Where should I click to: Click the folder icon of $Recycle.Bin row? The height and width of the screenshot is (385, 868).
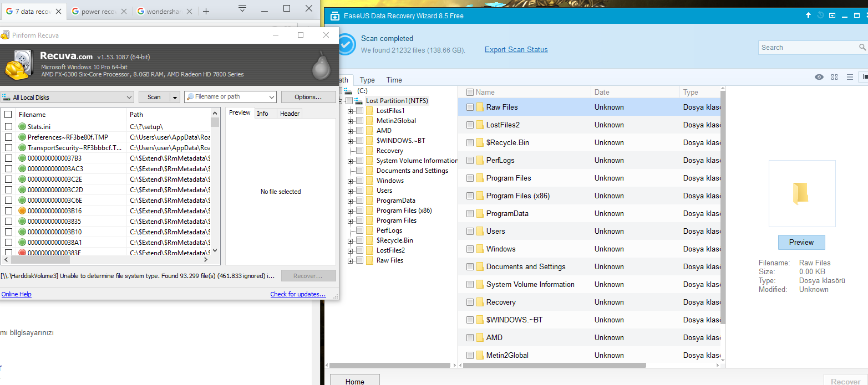[x=480, y=142]
